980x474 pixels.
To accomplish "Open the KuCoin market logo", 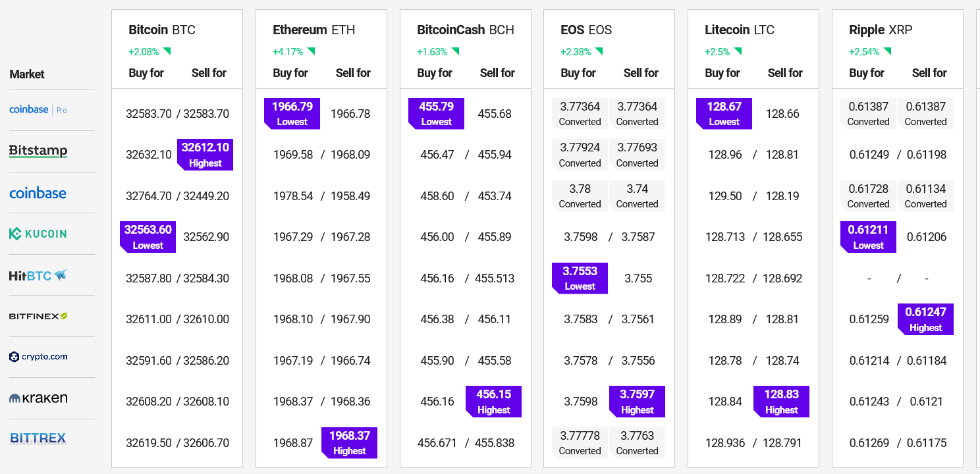I will [x=38, y=234].
